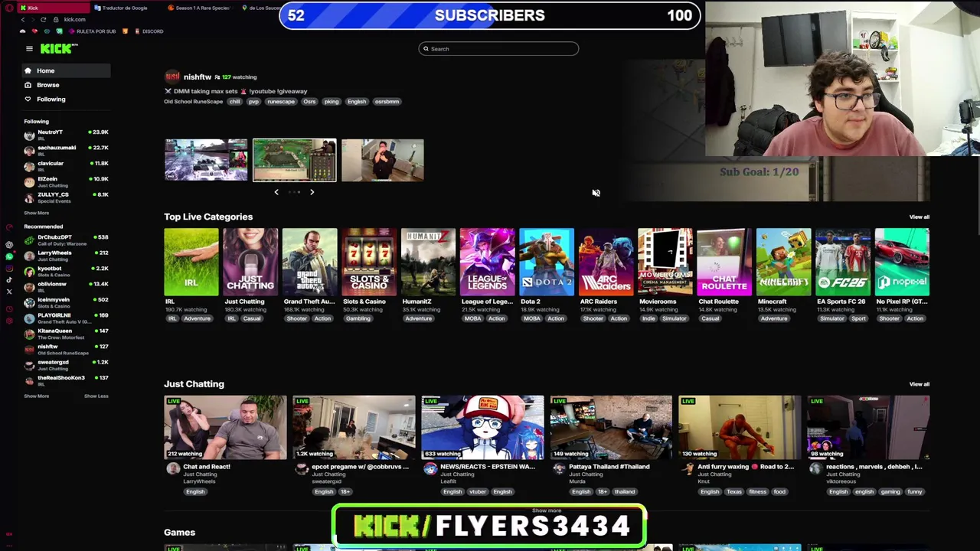Open the Opera sidebar settings gear

coord(9,321)
